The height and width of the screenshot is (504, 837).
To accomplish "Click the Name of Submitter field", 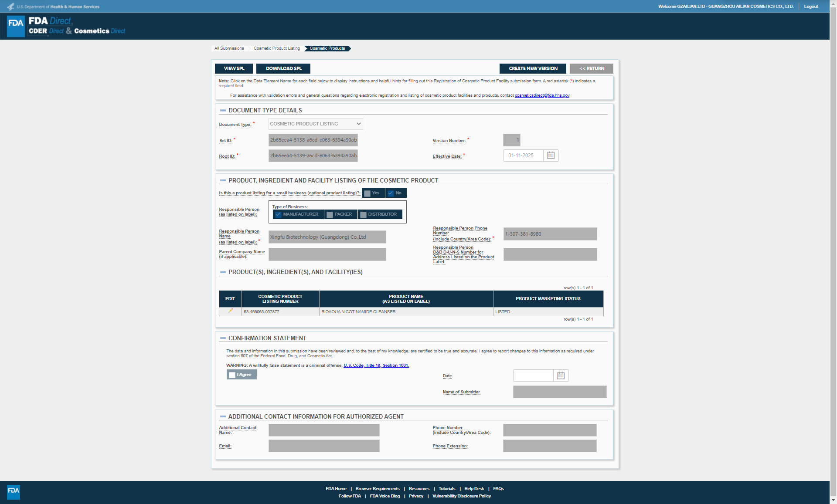I will click(x=559, y=392).
